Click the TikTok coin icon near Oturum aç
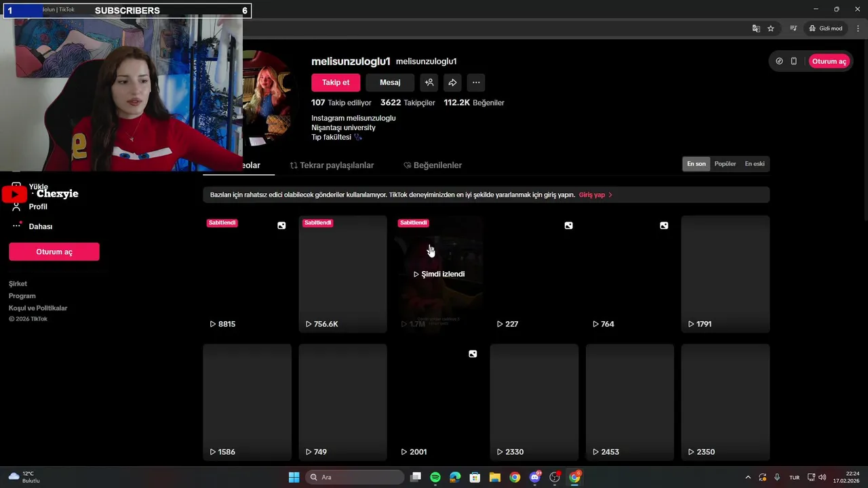868x488 pixels. tap(779, 61)
